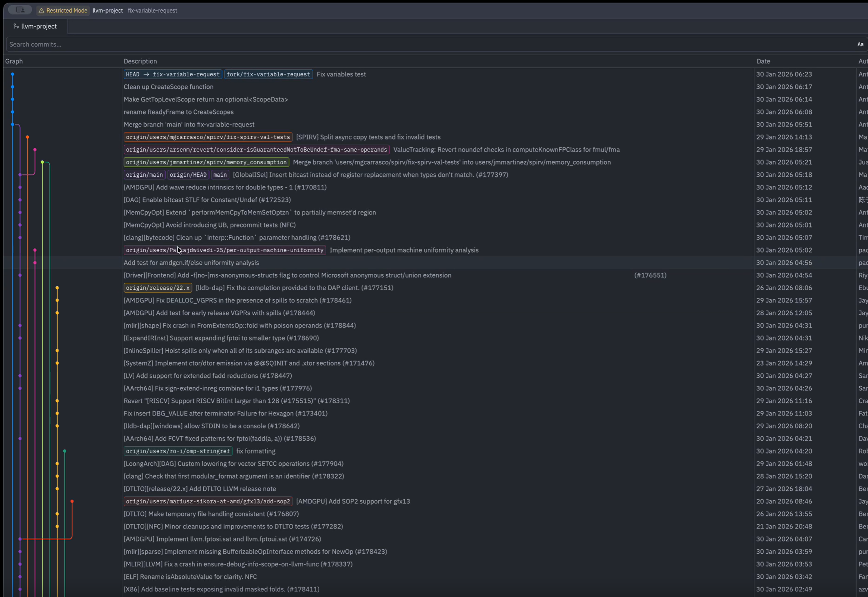868x597 pixels.
Task: Click the teal omp-stringref commit node
Action: coord(65,451)
